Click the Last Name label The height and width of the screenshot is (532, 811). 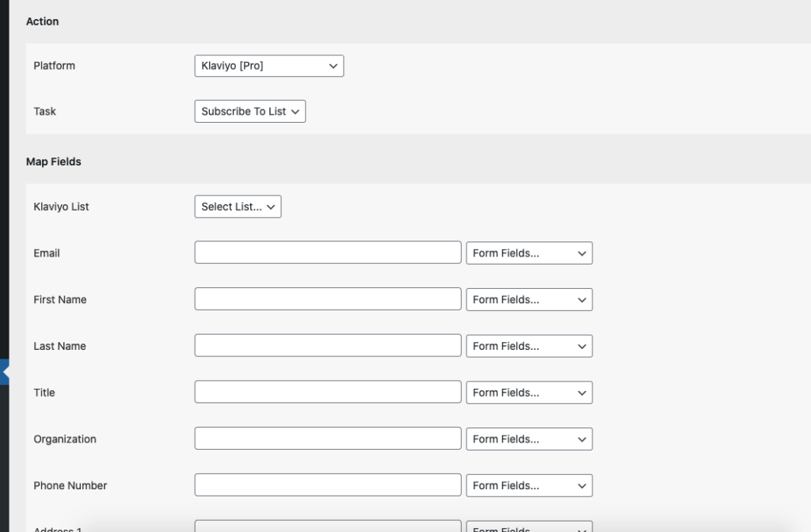coord(59,346)
